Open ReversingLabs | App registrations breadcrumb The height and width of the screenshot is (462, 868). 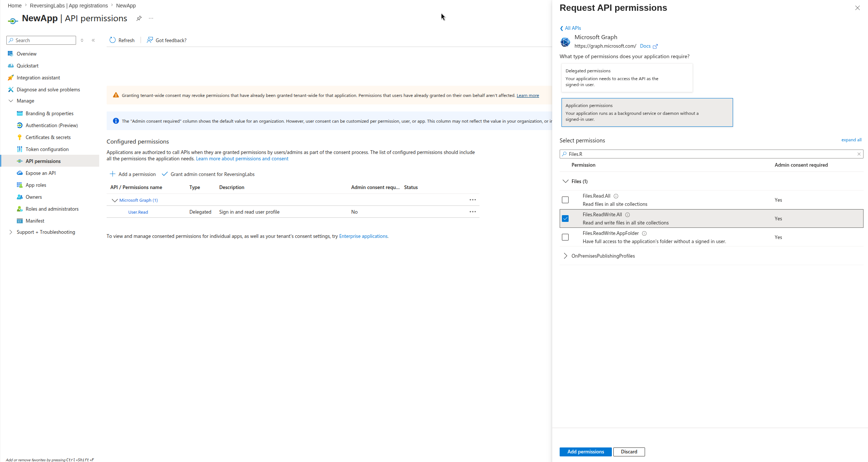[69, 6]
